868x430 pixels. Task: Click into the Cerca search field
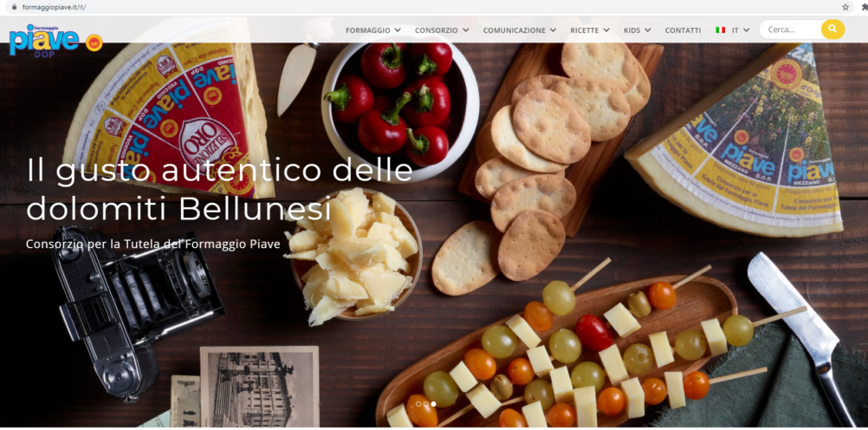pos(790,29)
